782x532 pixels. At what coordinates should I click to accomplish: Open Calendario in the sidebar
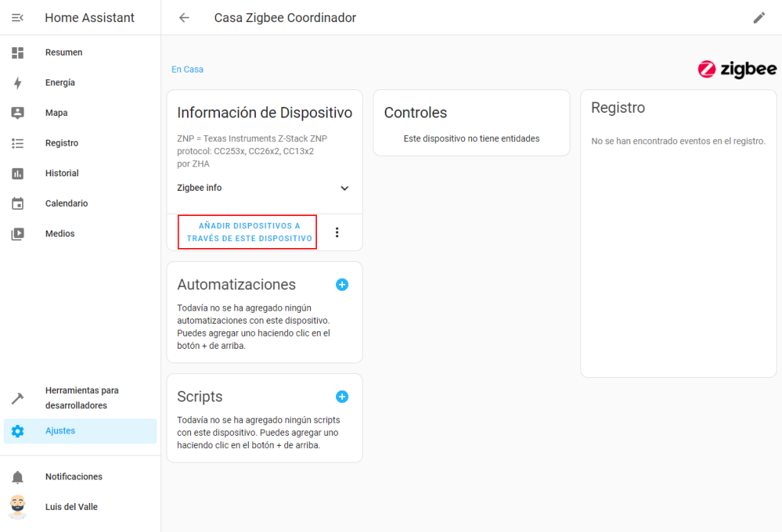pos(66,204)
